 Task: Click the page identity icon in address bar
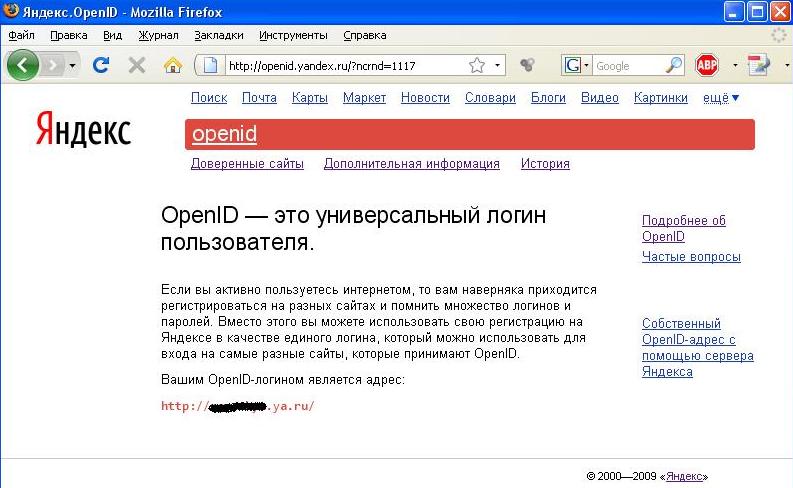pyautogui.click(x=210, y=65)
